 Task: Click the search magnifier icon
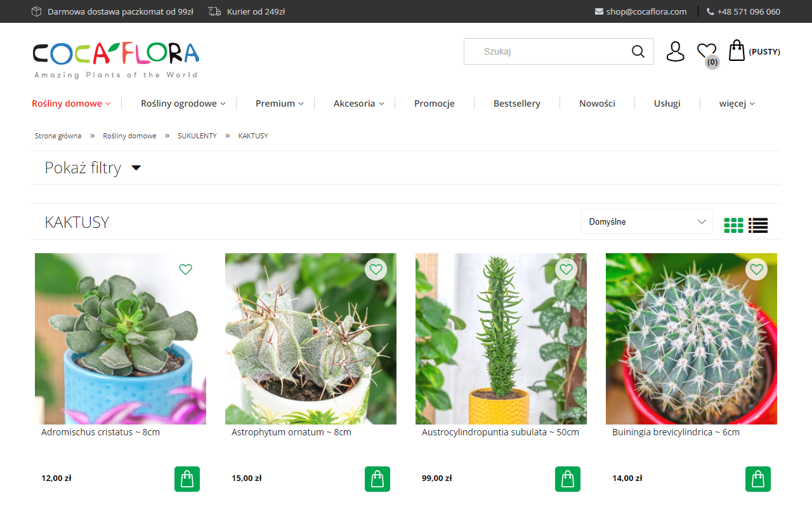638,51
